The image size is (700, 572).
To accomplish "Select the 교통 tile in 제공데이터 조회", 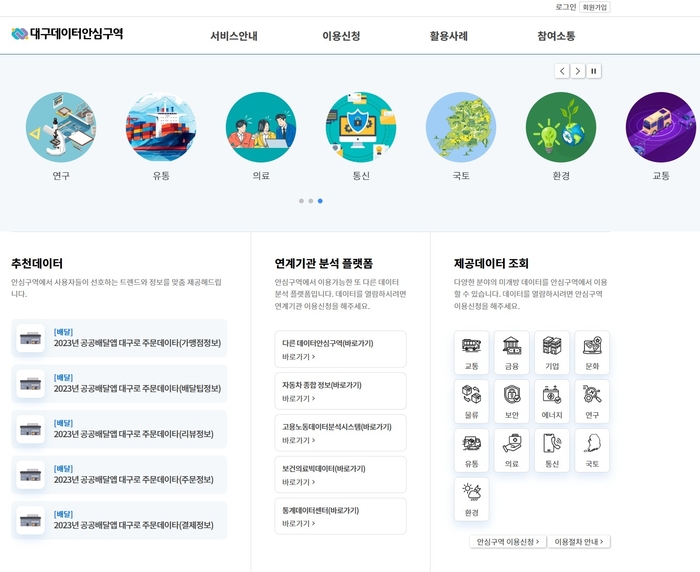I will pyautogui.click(x=471, y=353).
